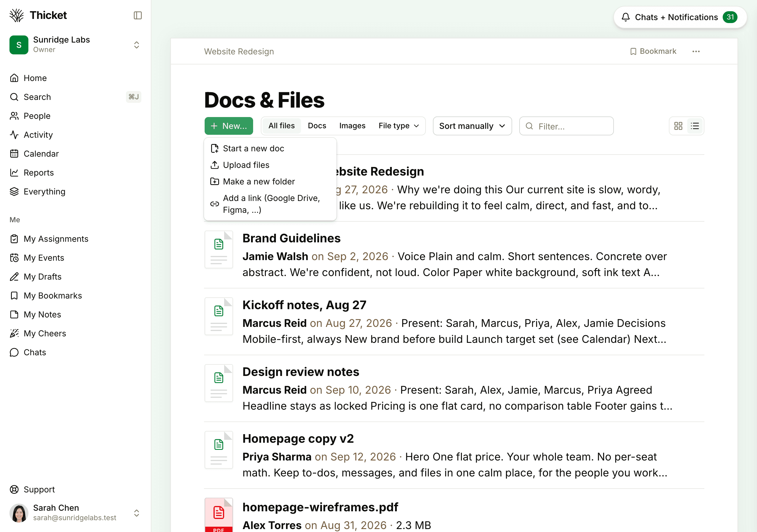Switch to grid view
Screen dimensions: 757x532
click(x=678, y=126)
